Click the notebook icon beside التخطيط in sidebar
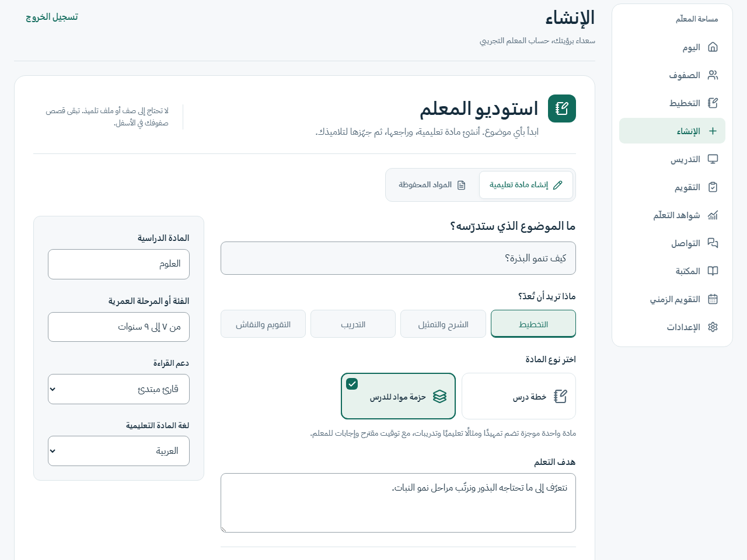The width and height of the screenshot is (747, 560). (x=713, y=103)
